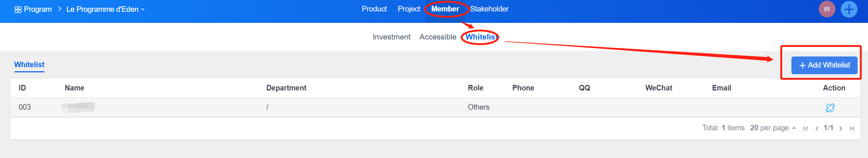
Task: Go to the previous page arrow
Action: (817, 128)
